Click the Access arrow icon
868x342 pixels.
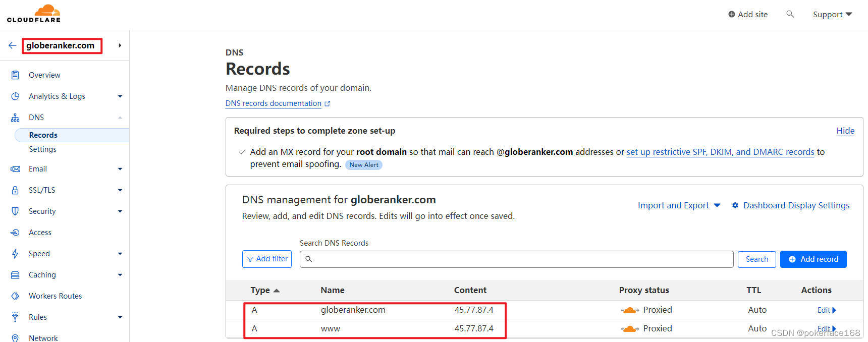point(15,233)
